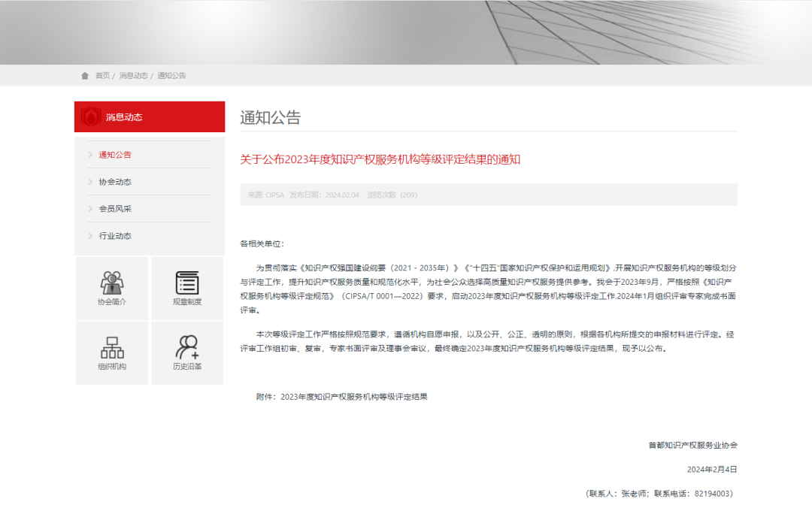
Task: Click chevron arrow next to 行业动态
Action: tap(90, 236)
